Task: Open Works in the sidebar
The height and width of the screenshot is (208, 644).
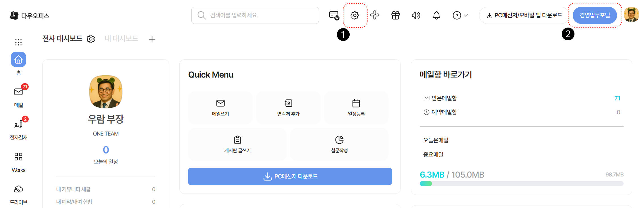Action: (18, 161)
